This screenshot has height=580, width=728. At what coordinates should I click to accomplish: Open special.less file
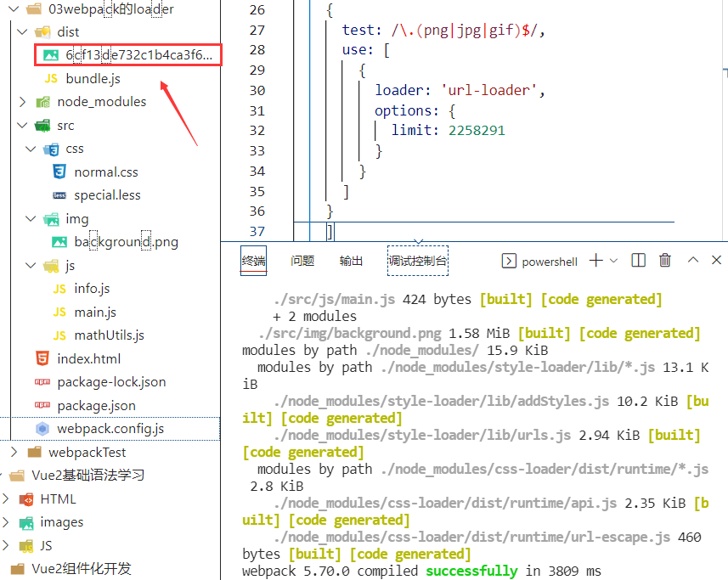tap(107, 195)
